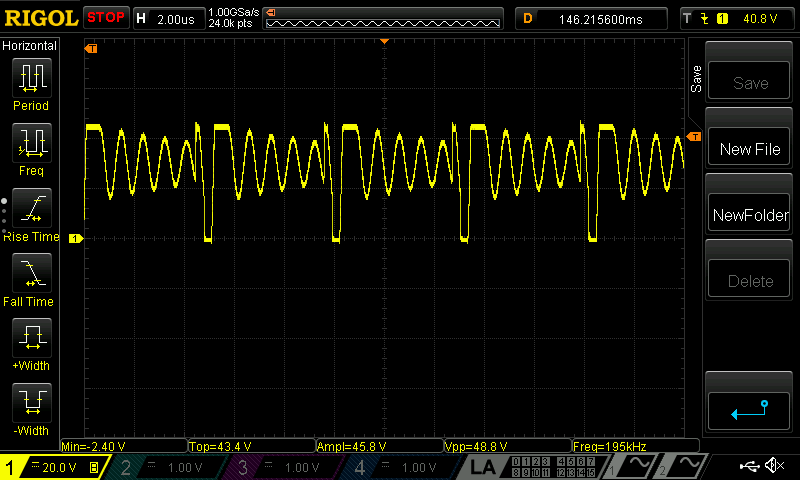The image size is (800, 480).
Task: Click the trigger level T marker on right edge
Action: click(694, 137)
